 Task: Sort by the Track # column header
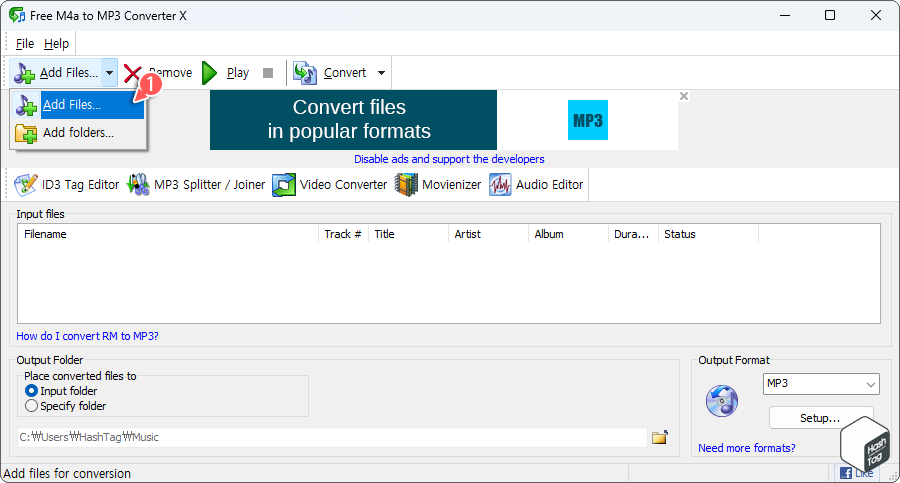click(343, 234)
